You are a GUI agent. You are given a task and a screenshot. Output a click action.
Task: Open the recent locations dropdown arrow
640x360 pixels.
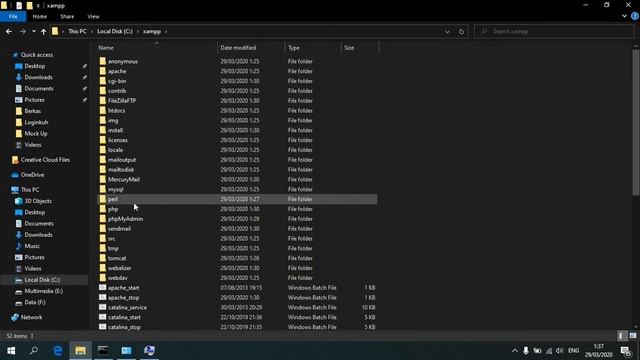[33, 31]
